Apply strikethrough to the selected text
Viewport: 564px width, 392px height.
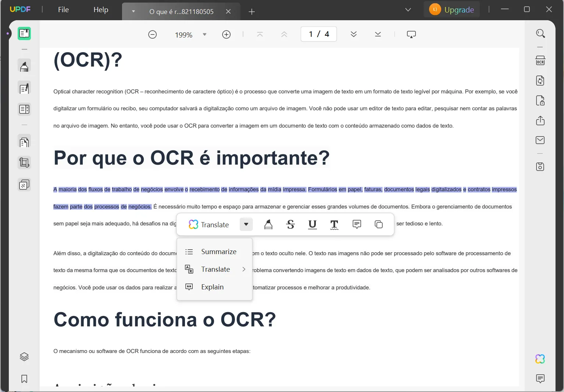point(290,224)
